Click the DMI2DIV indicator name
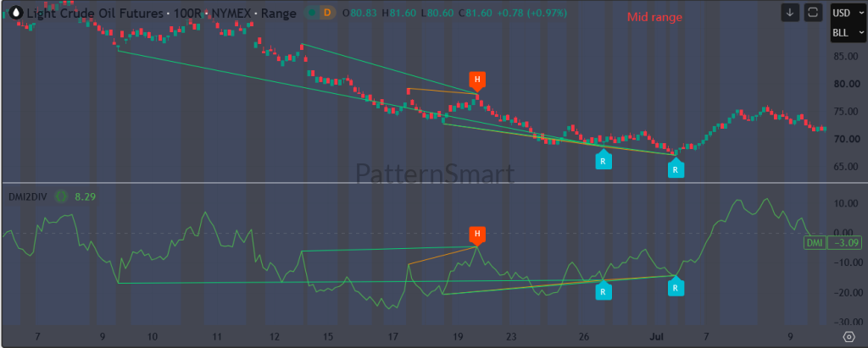Viewport: 868px width, 348px height. [x=30, y=196]
